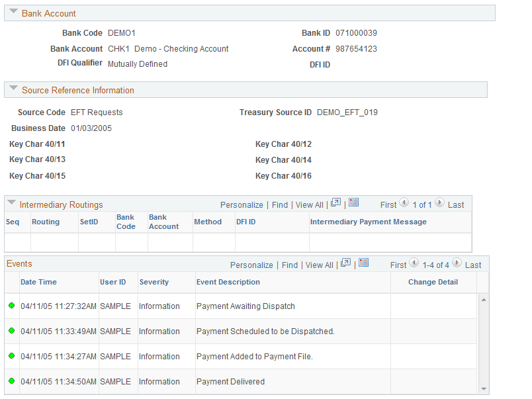532x399 pixels.
Task: Download the Events grid to Excel
Action: [363, 263]
